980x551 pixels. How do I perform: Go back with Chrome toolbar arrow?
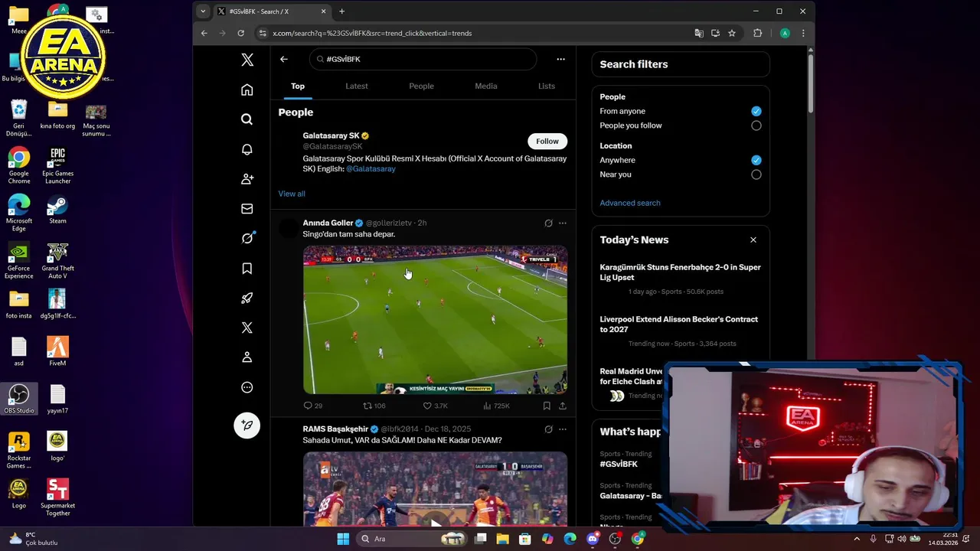(x=204, y=33)
